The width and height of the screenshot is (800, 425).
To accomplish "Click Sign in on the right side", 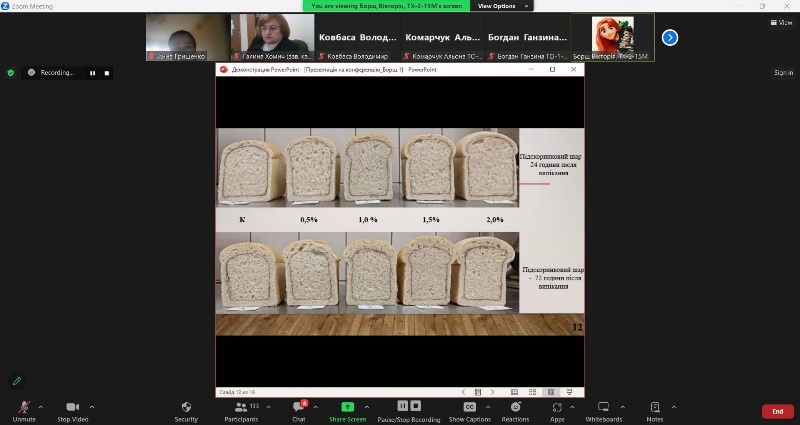I will (x=783, y=72).
